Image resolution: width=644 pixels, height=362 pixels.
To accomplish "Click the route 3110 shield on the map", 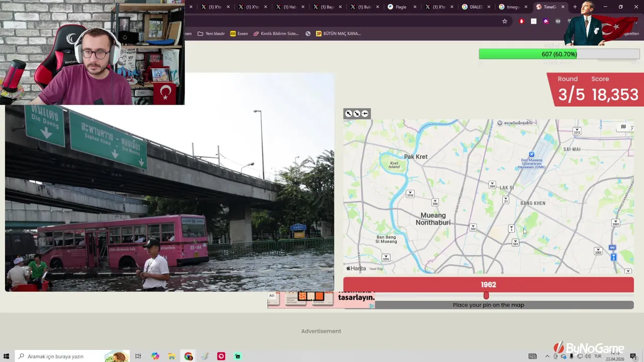I will click(x=410, y=194).
